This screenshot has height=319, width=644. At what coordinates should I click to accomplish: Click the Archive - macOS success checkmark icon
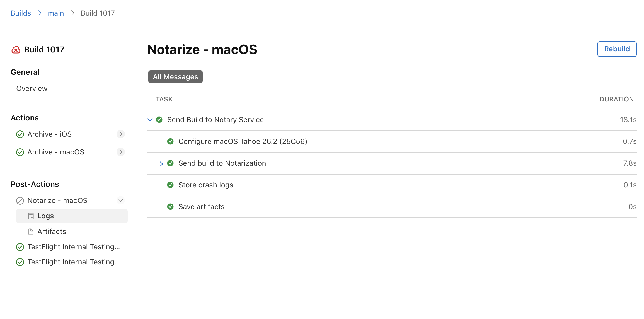tap(20, 152)
